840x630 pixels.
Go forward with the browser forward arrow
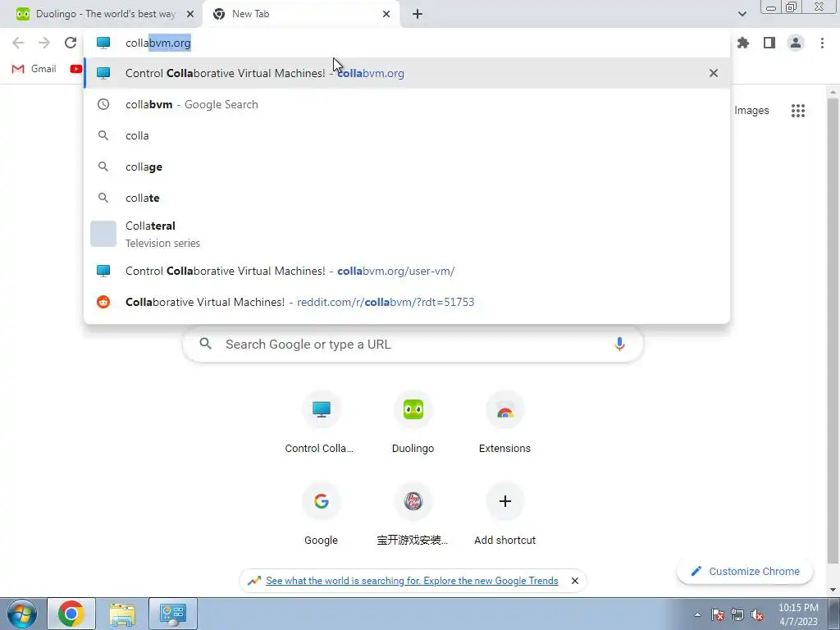click(44, 43)
